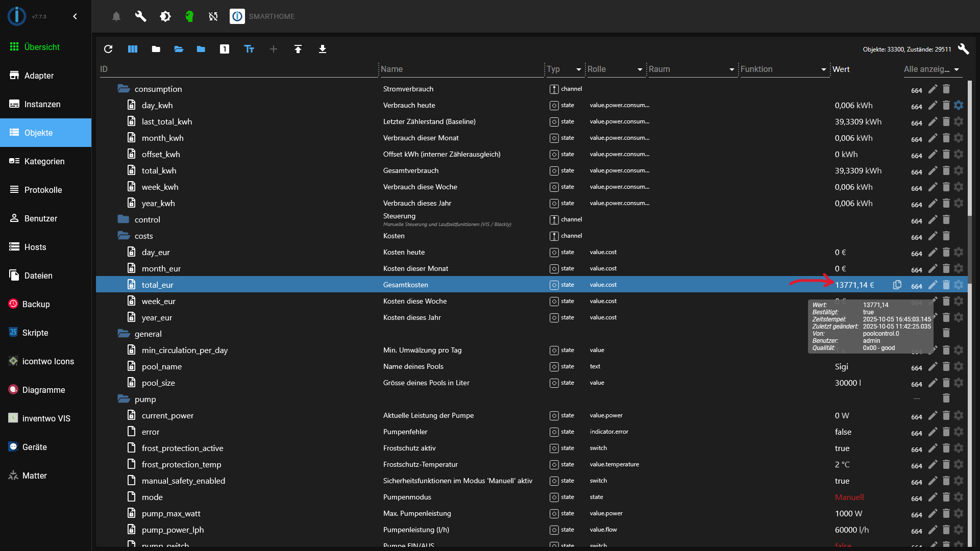Toggle expert mode head icon
Viewport: 980px width, 551px height.
click(189, 16)
